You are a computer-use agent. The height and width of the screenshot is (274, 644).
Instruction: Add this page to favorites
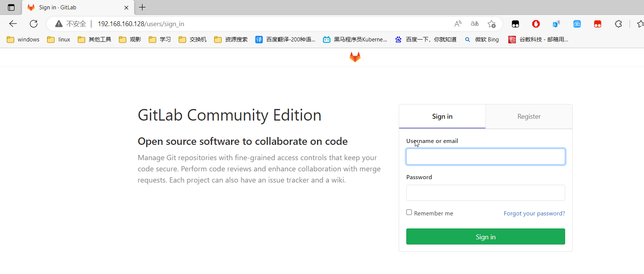(x=492, y=24)
